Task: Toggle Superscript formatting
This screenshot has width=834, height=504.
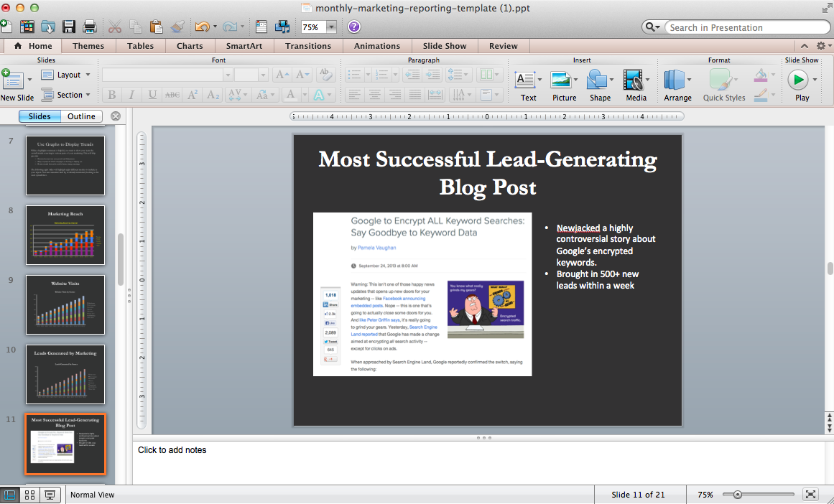Action: pos(193,95)
